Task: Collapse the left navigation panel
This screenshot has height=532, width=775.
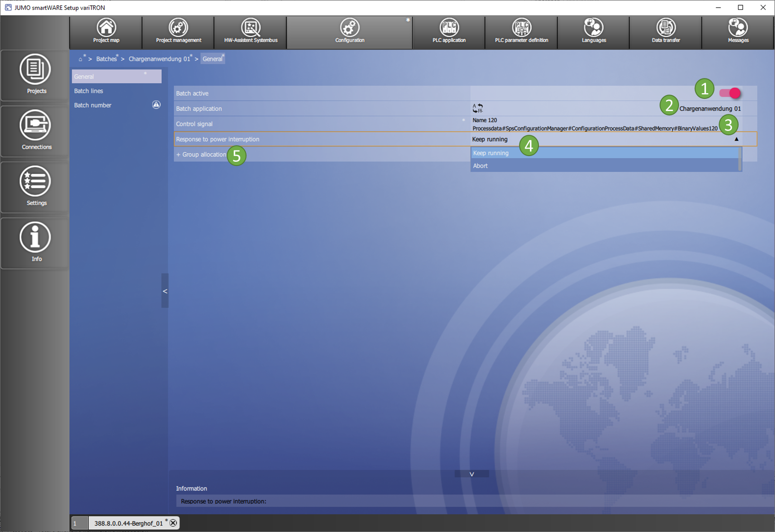Action: (165, 291)
